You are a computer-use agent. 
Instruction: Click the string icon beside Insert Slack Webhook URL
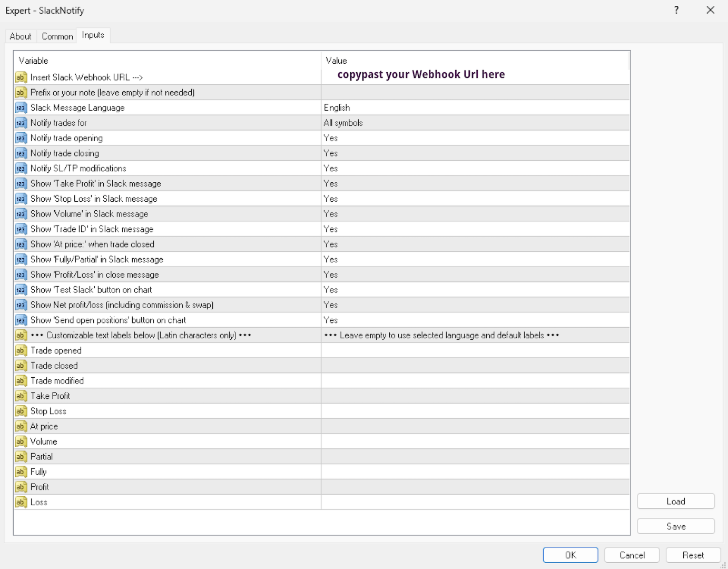pyautogui.click(x=21, y=77)
